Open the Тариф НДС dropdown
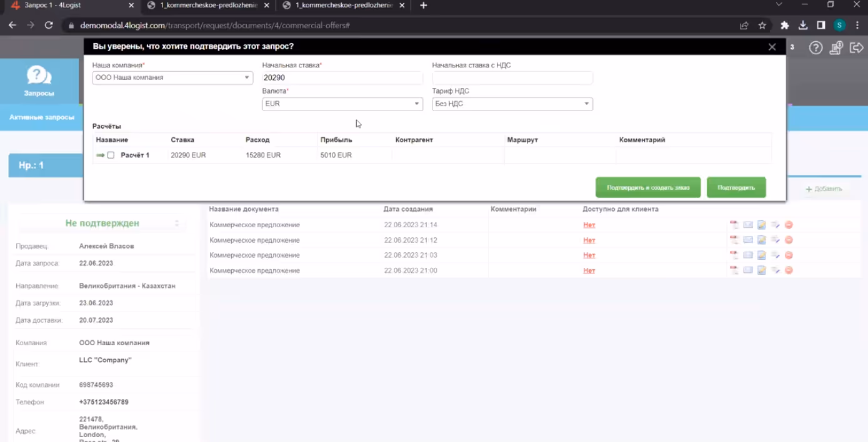This screenshot has height=442, width=868. pyautogui.click(x=512, y=104)
